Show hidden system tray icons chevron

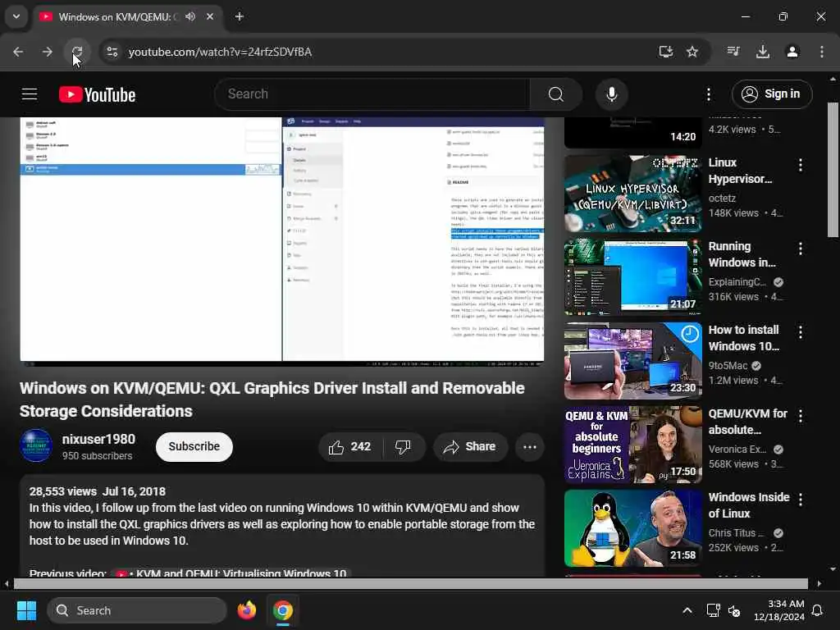tap(687, 610)
